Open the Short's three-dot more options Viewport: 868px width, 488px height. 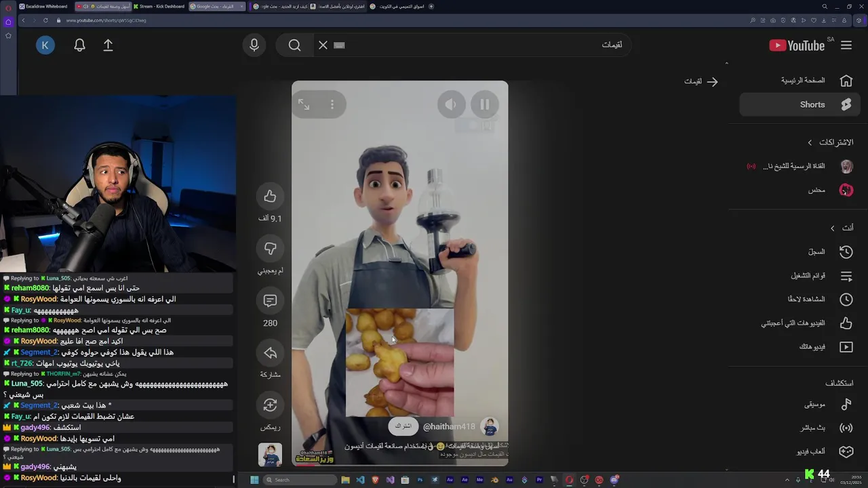tap(332, 104)
